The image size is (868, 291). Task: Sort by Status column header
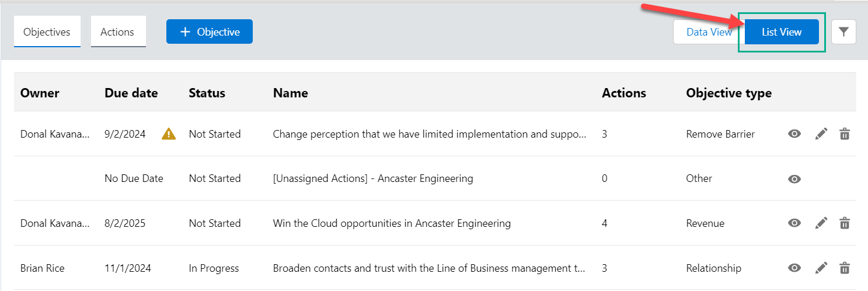click(x=207, y=93)
